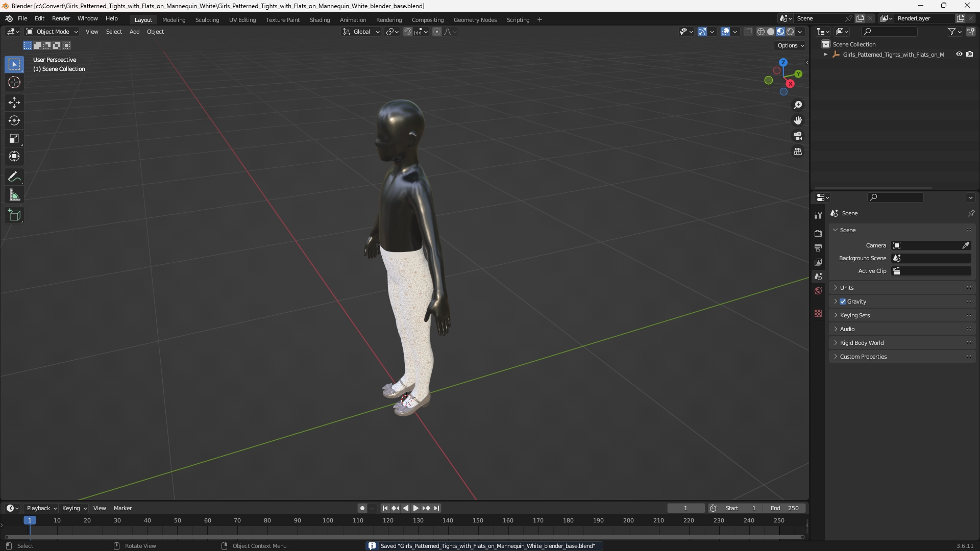Click the new scene copy icon
980x551 pixels.
(860, 18)
